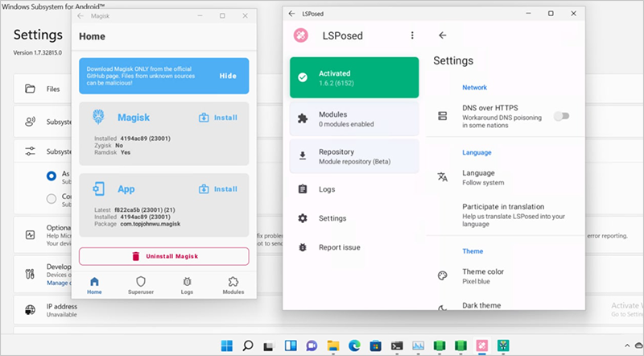
Task: Click the LSPosed pink logo icon
Action: coord(300,35)
